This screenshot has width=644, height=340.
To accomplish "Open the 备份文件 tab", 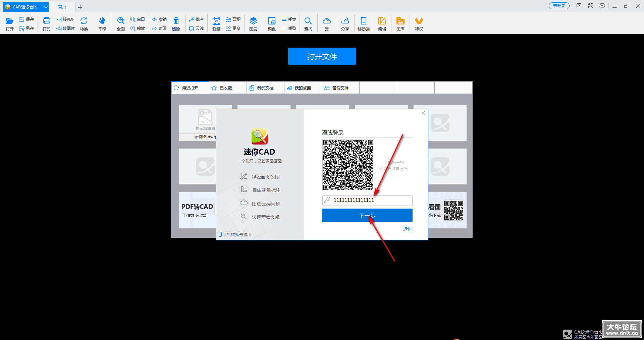I will coord(340,88).
